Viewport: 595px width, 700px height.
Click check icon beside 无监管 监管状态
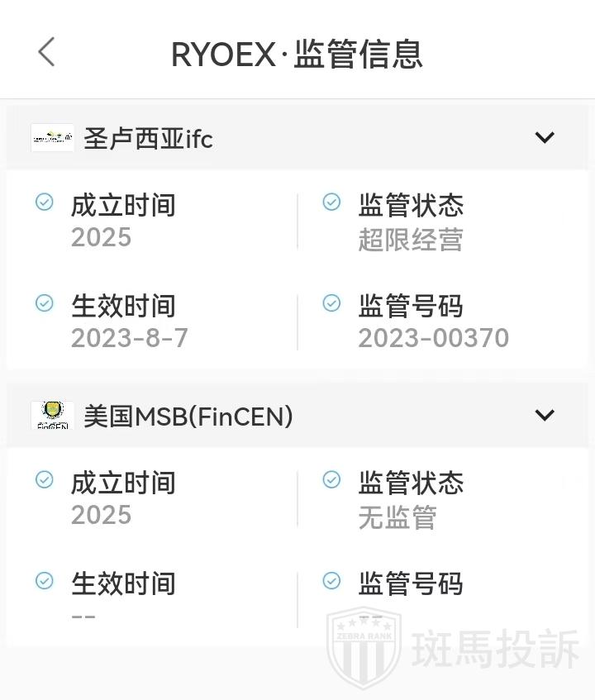point(331,480)
